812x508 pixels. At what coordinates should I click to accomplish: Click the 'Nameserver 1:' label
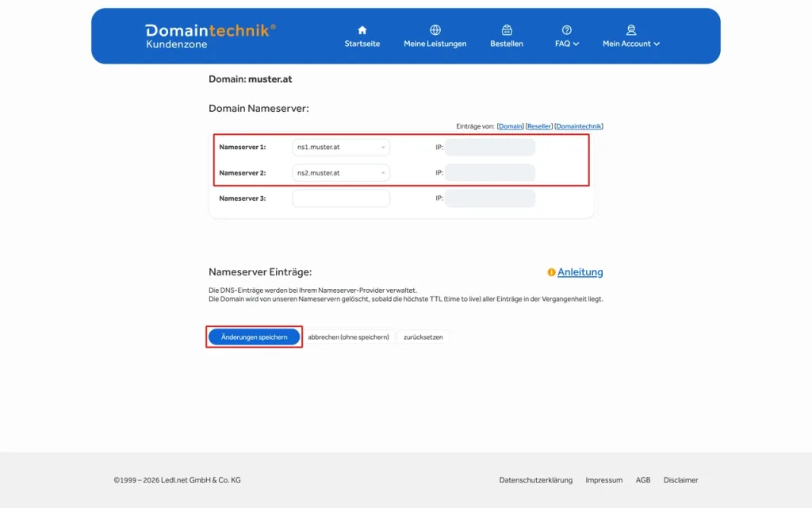(243, 147)
